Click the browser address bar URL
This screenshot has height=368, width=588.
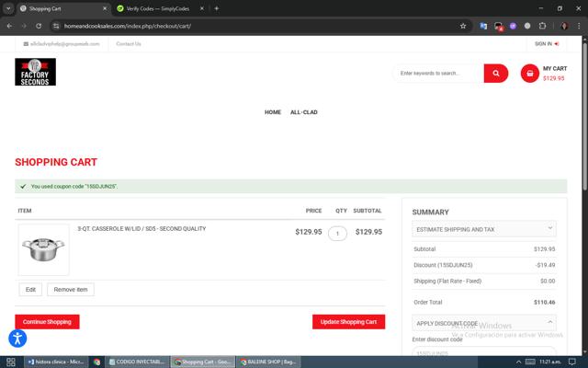point(128,26)
